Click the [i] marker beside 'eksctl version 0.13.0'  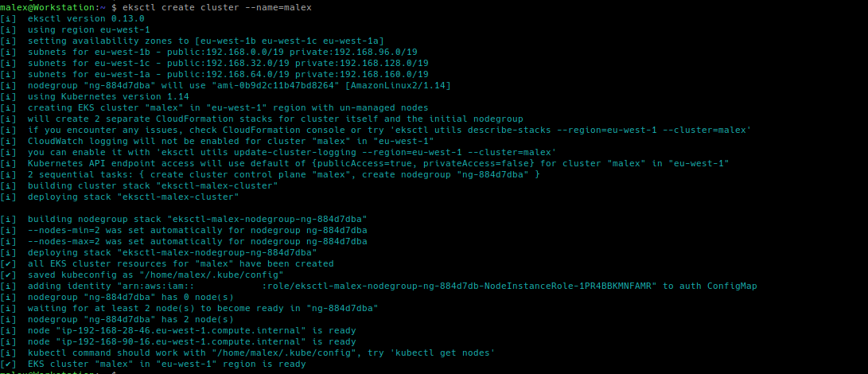8,19
